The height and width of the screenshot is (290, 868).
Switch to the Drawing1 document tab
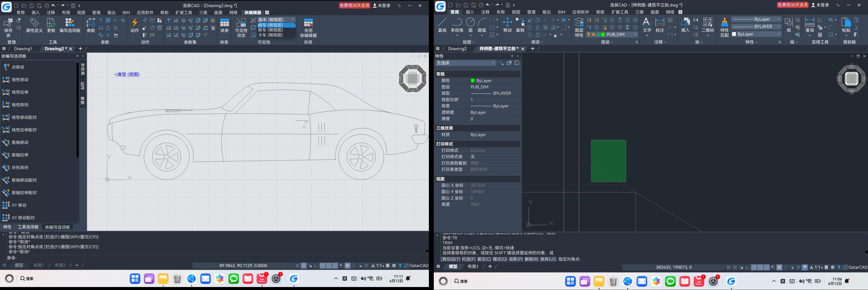[23, 49]
